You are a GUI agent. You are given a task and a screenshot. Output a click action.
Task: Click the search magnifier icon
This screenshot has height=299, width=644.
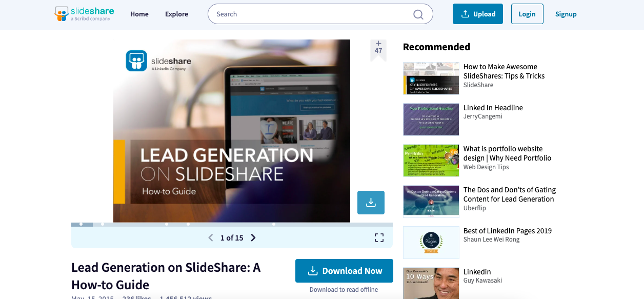pos(418,14)
